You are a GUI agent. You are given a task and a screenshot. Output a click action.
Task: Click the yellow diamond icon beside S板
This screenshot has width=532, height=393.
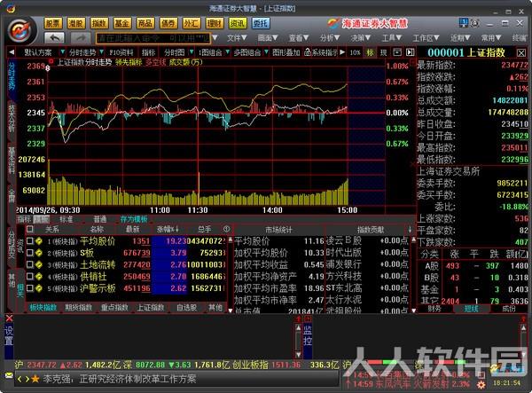pyautogui.click(x=39, y=253)
